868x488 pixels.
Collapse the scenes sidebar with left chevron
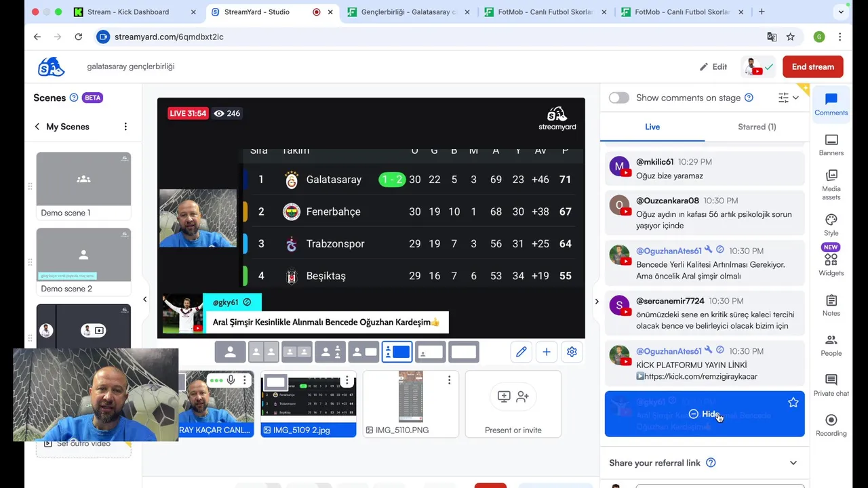pos(144,299)
